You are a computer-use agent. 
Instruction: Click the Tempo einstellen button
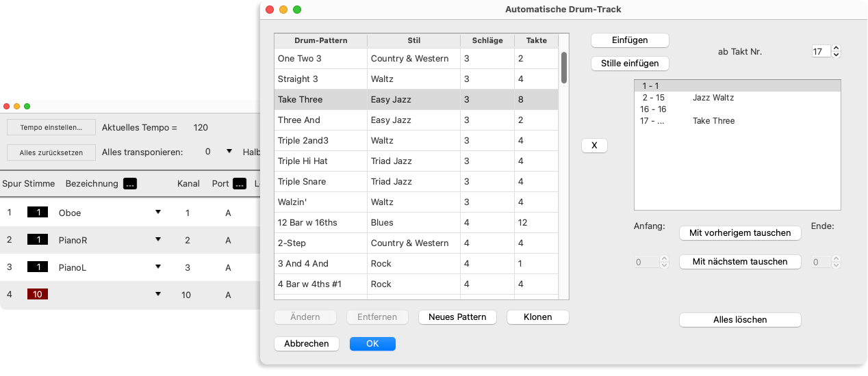51,128
